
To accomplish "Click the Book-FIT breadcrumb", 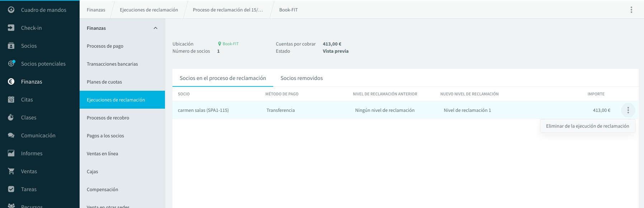I will [x=289, y=10].
